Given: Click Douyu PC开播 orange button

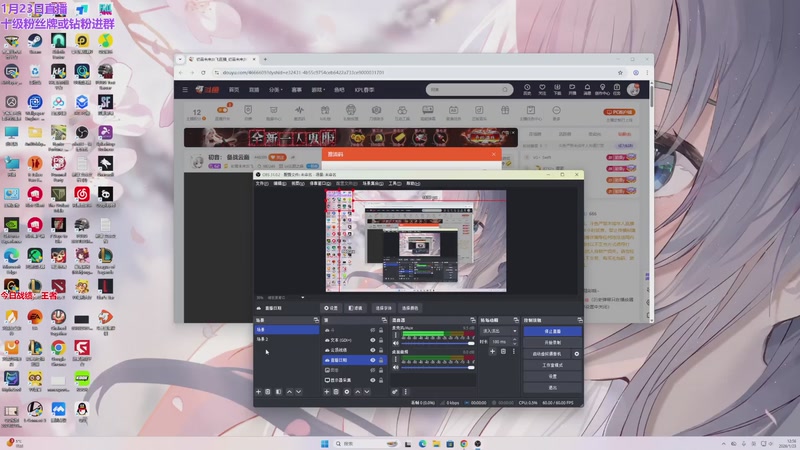Looking at the screenshot, I should pos(619,112).
